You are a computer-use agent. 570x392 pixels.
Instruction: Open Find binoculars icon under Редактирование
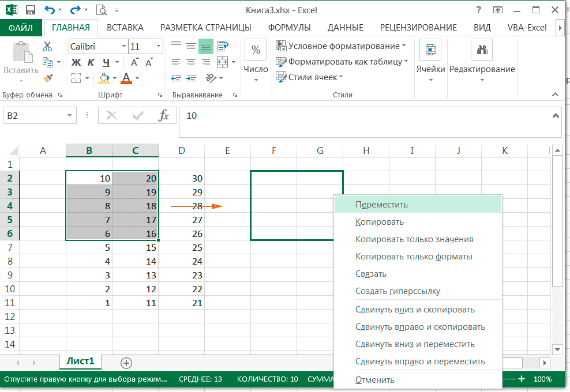pyautogui.click(x=481, y=50)
